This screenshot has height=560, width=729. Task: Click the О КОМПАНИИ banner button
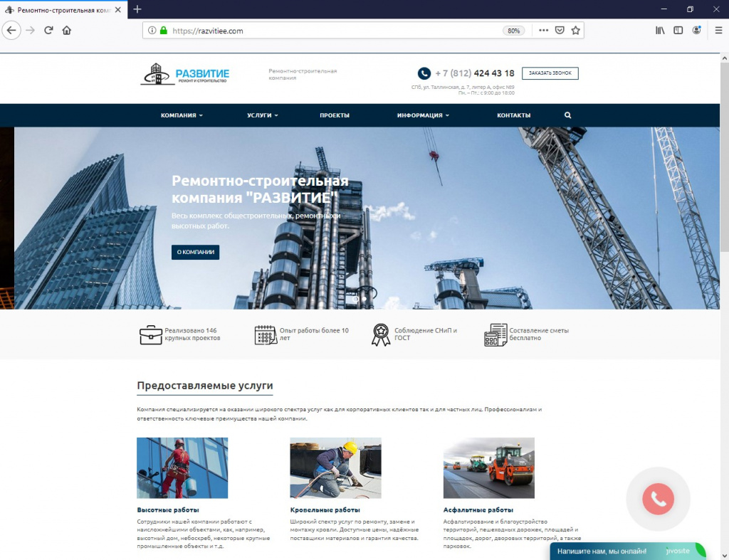pyautogui.click(x=195, y=253)
